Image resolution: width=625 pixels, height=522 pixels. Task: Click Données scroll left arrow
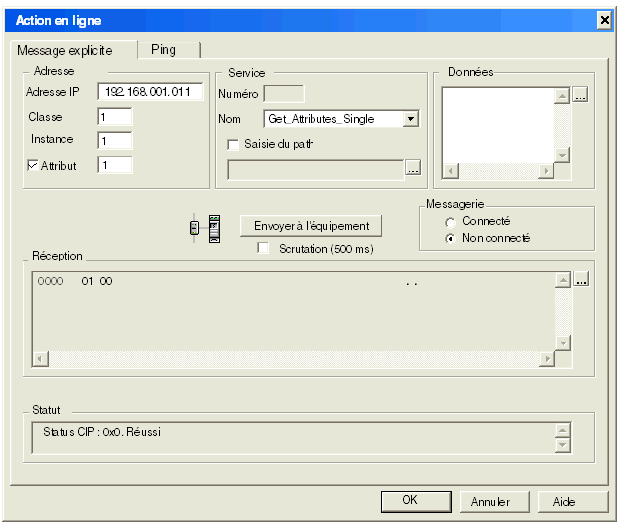450,171
